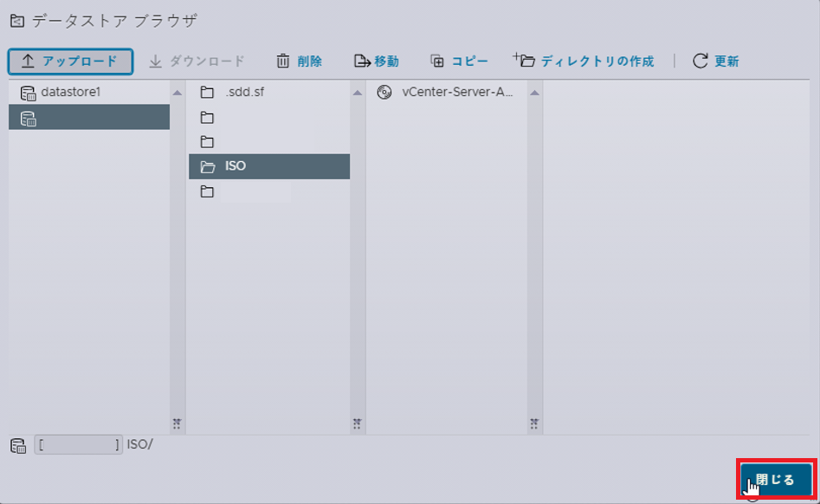Click the datastore path field at bottom
Image resolution: width=820 pixels, height=504 pixels.
point(79,444)
